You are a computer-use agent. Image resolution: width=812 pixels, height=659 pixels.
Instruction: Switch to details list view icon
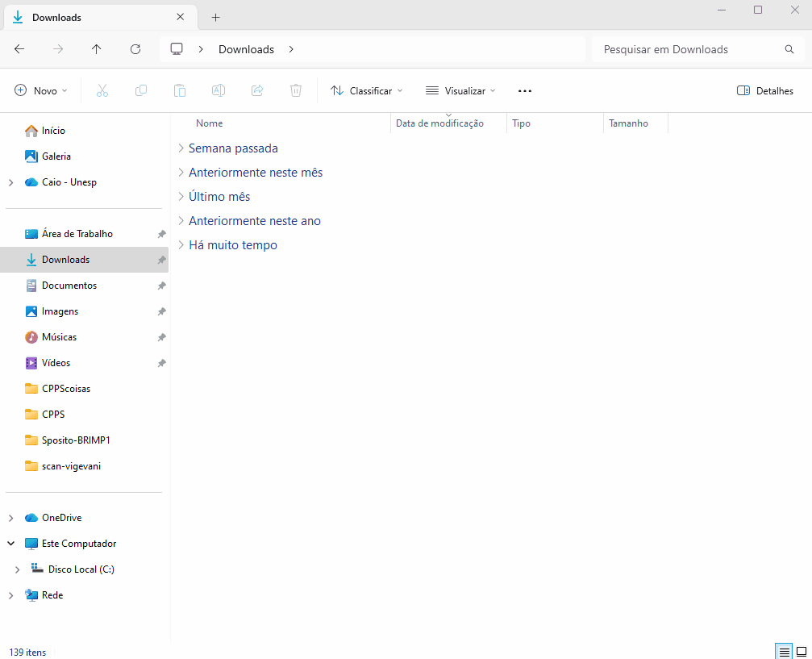(784, 652)
